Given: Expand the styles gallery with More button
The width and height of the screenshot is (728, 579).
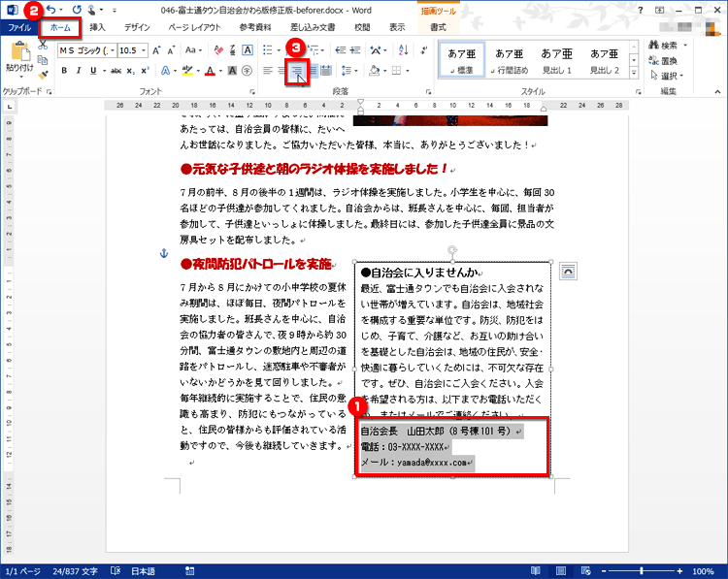Looking at the screenshot, I should (x=634, y=73).
